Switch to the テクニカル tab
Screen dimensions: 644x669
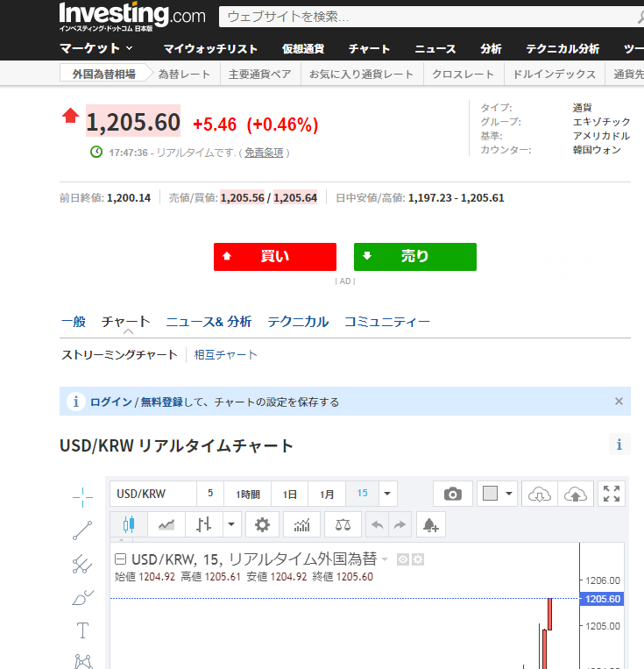point(298,322)
